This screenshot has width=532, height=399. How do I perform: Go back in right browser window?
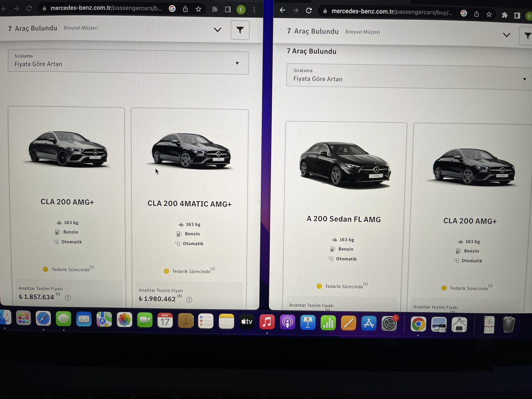[x=283, y=10]
